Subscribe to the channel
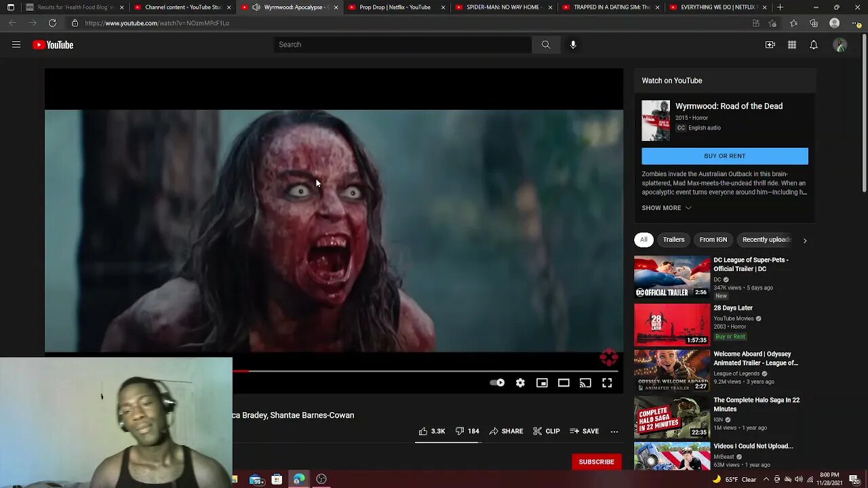The width and height of the screenshot is (868, 488). click(597, 462)
